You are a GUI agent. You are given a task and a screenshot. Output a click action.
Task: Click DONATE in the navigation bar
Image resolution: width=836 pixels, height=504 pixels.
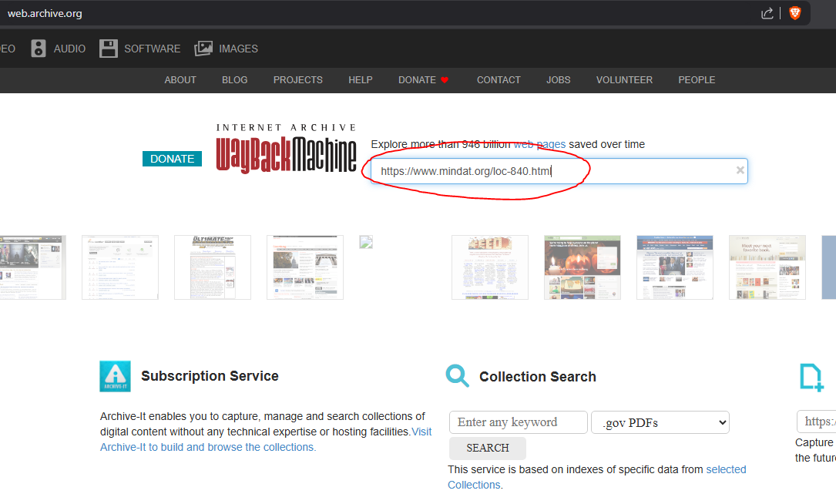click(417, 80)
